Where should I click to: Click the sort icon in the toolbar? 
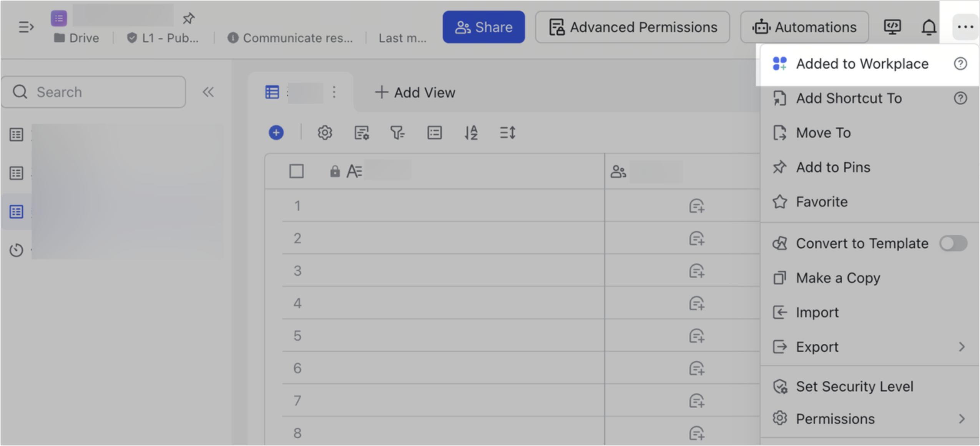470,133
